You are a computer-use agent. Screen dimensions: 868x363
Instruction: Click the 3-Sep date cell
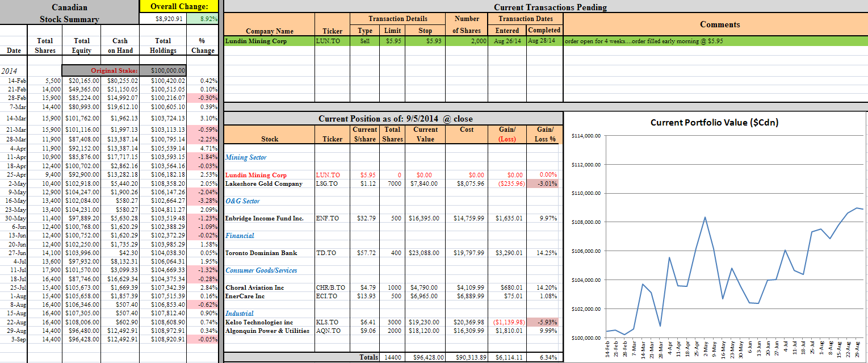(14, 339)
